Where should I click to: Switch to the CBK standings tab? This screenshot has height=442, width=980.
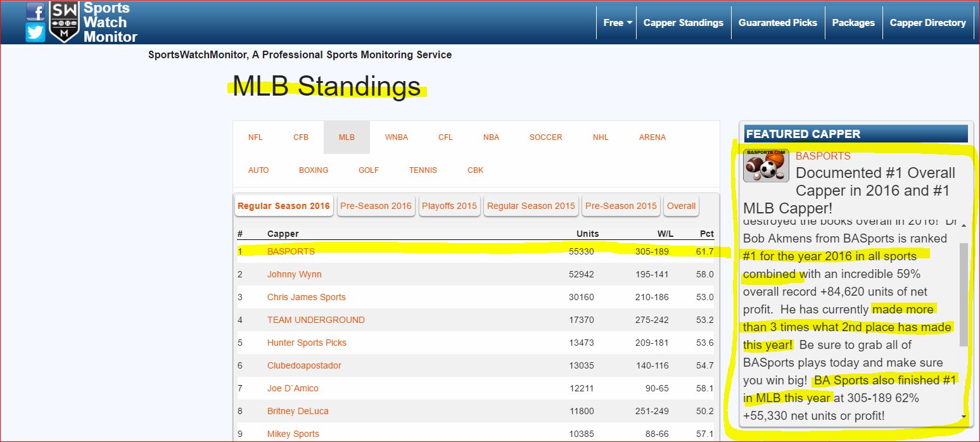point(475,170)
